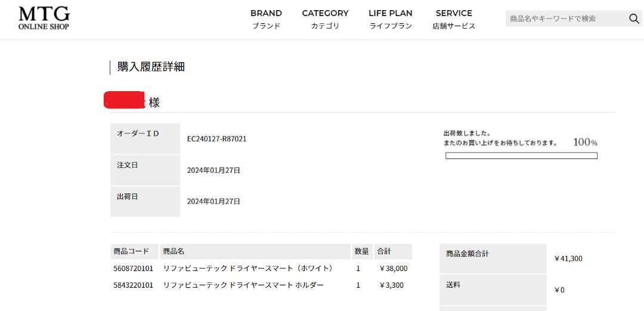
Task: Click the 商品名 column header
Action: click(255, 251)
